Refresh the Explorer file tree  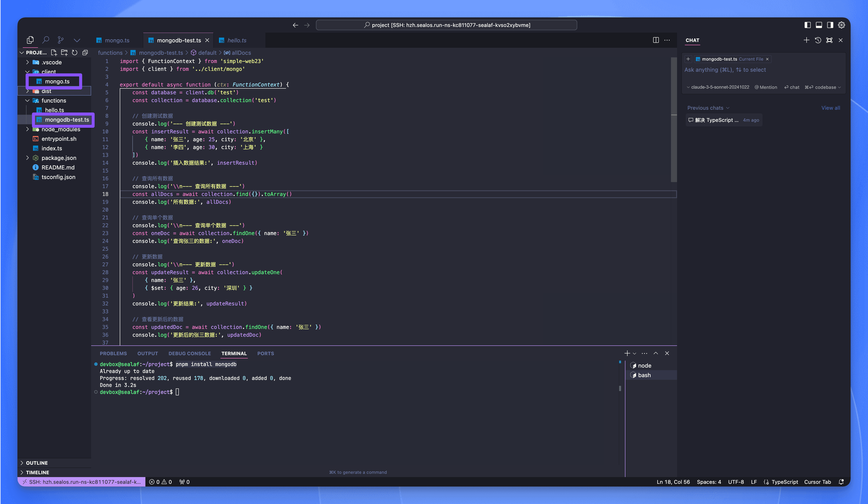75,52
